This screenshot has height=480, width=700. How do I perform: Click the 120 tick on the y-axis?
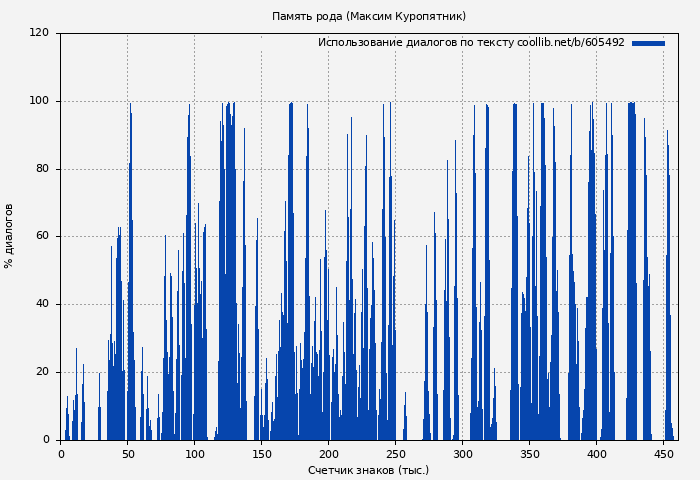39,33
